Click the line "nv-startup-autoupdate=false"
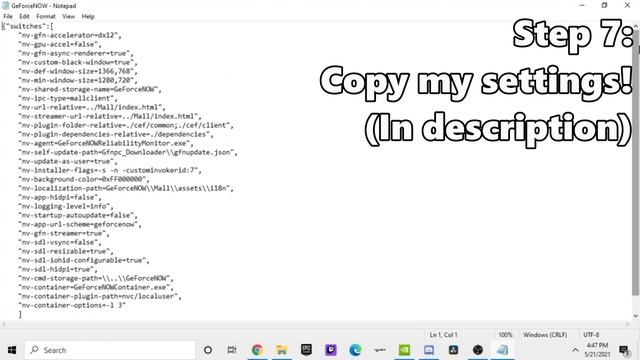Image resolution: width=640 pixels, height=360 pixels. point(78,215)
